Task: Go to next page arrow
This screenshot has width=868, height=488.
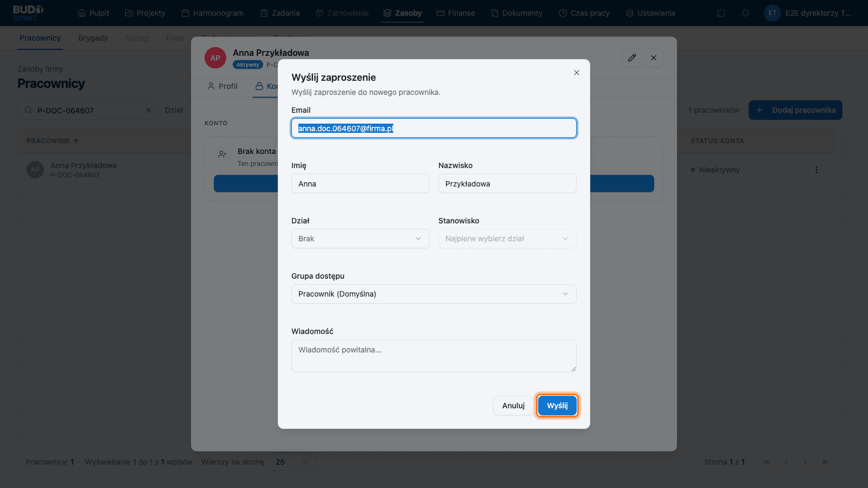Action: pyautogui.click(x=806, y=462)
